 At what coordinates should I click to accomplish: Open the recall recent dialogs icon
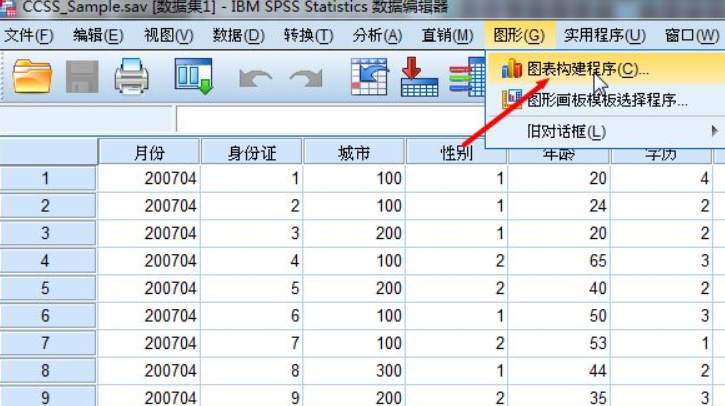194,76
